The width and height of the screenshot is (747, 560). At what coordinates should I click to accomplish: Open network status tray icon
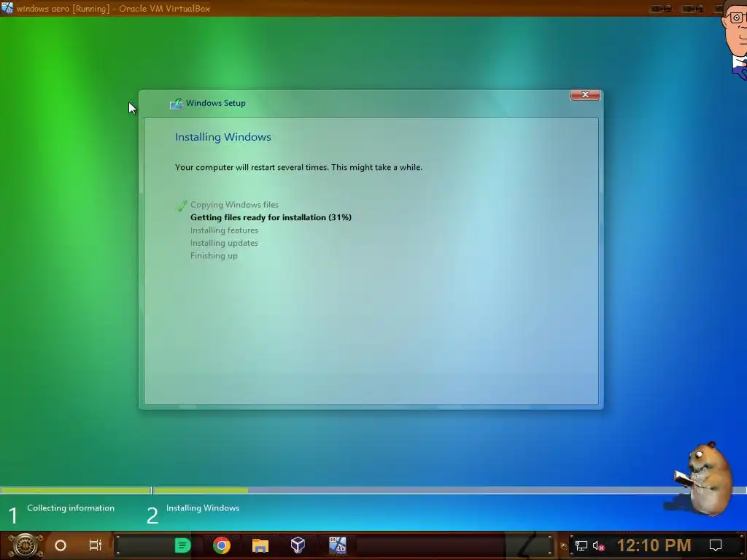[581, 545]
